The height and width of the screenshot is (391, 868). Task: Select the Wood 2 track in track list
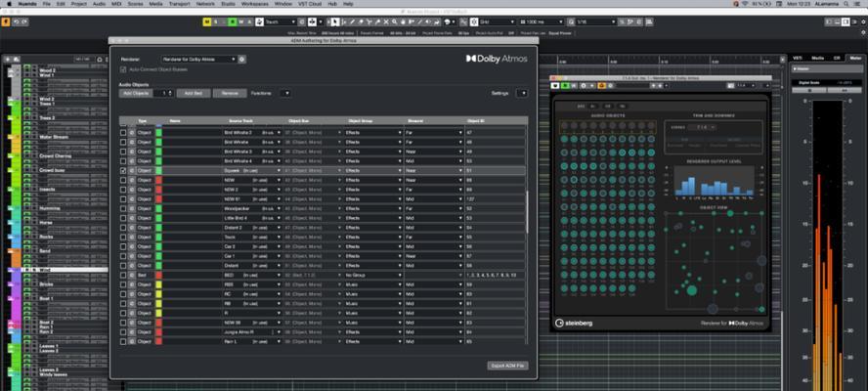[47, 71]
